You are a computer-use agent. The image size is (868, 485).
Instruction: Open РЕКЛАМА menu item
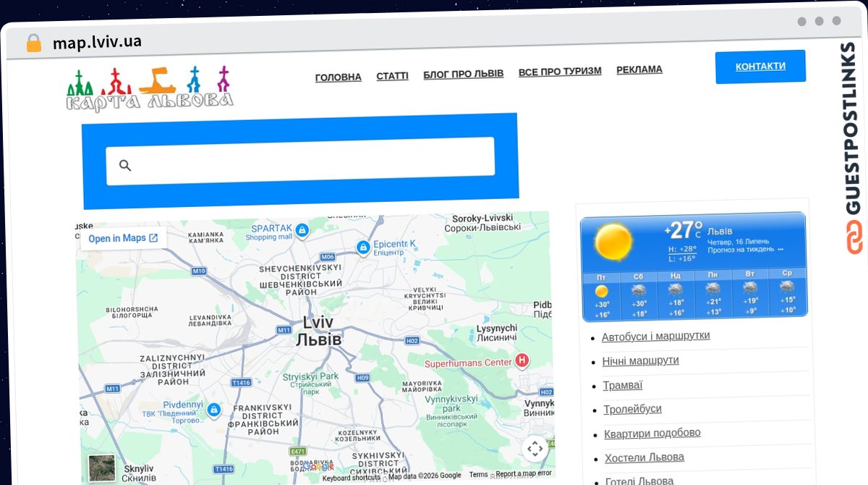(x=639, y=69)
